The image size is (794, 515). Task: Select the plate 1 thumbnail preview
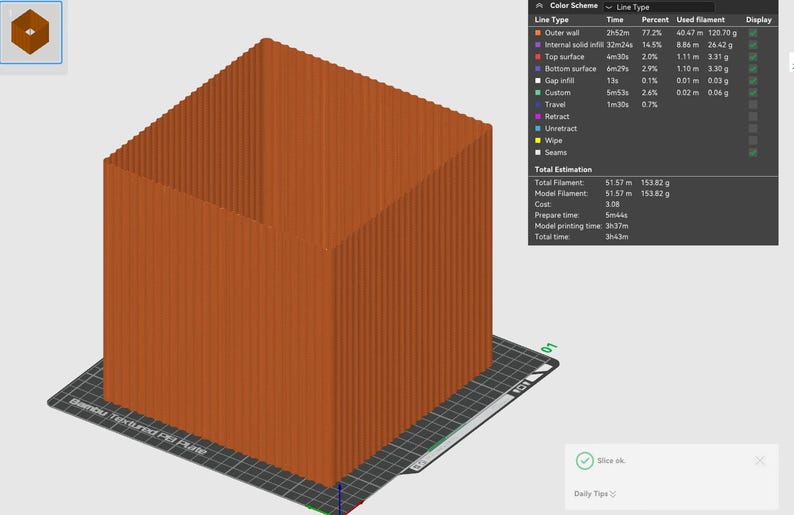coord(31,32)
